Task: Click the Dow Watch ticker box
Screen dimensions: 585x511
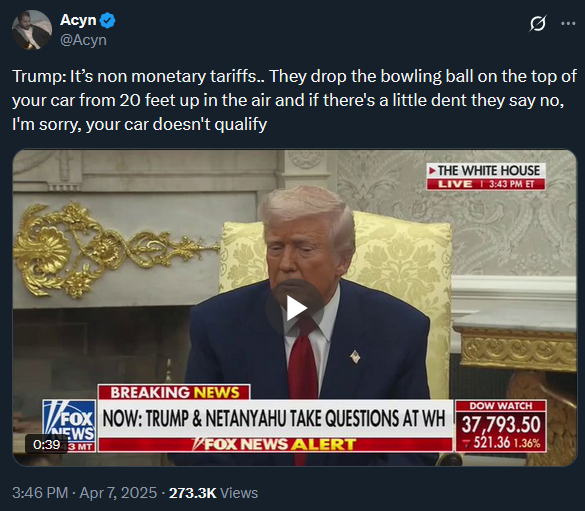Action: click(501, 426)
